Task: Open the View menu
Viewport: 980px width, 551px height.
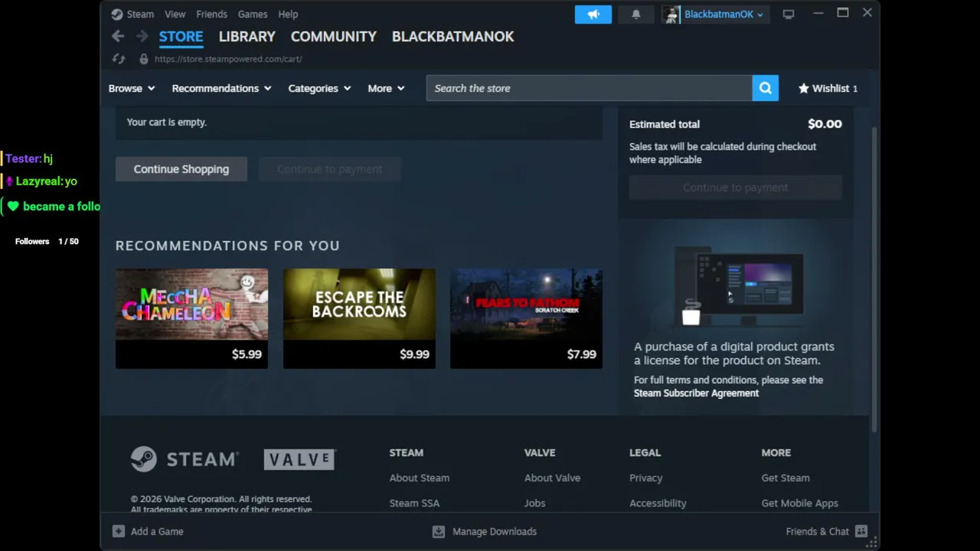Action: [x=175, y=14]
